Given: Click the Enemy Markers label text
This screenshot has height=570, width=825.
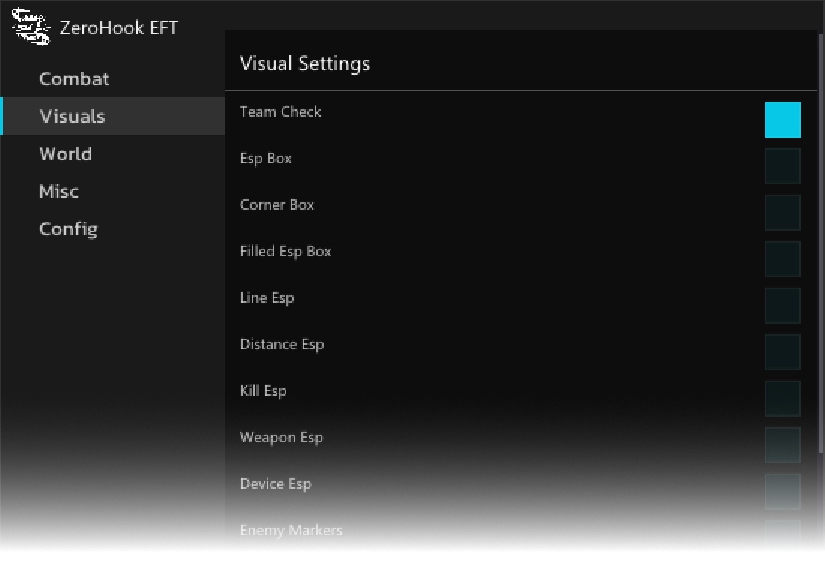Looking at the screenshot, I should pos(291,530).
